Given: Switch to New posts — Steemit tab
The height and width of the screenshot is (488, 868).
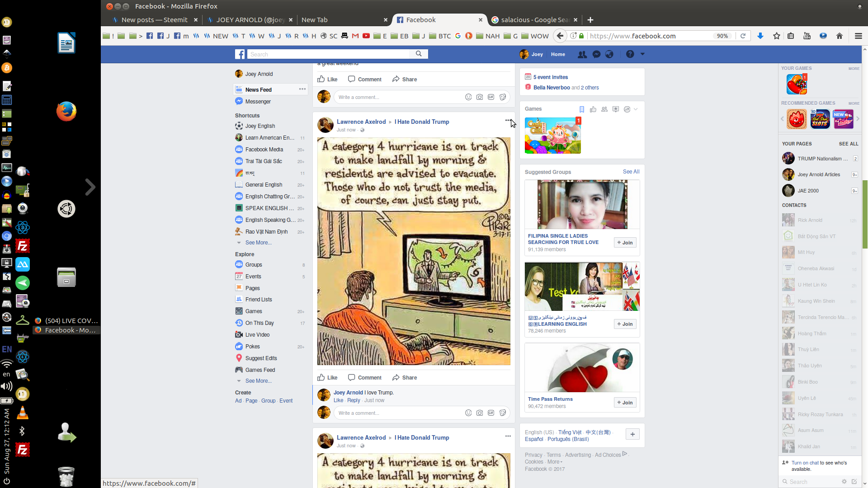Looking at the screenshot, I should click(x=154, y=20).
